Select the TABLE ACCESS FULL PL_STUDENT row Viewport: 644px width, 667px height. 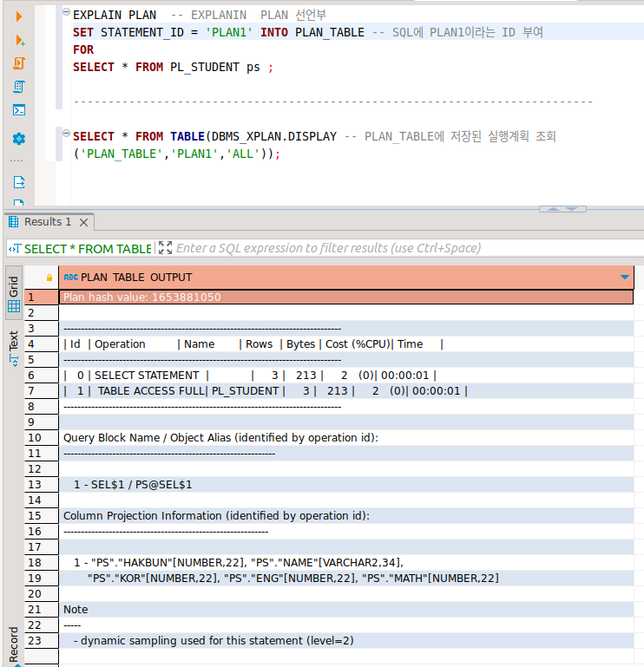[346, 391]
